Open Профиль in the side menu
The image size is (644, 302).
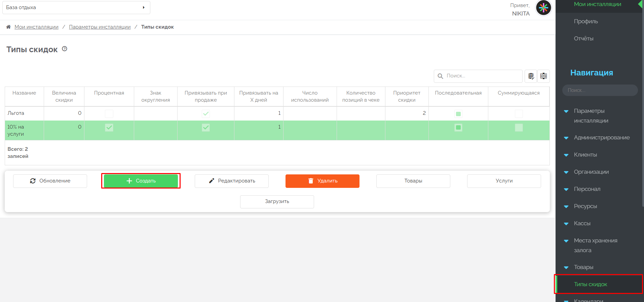click(x=585, y=21)
